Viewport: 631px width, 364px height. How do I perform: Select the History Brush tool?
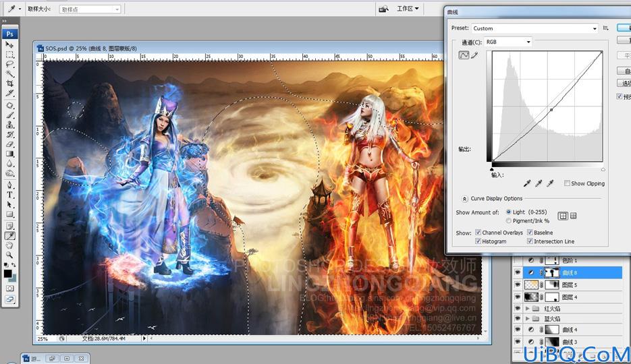pyautogui.click(x=9, y=135)
